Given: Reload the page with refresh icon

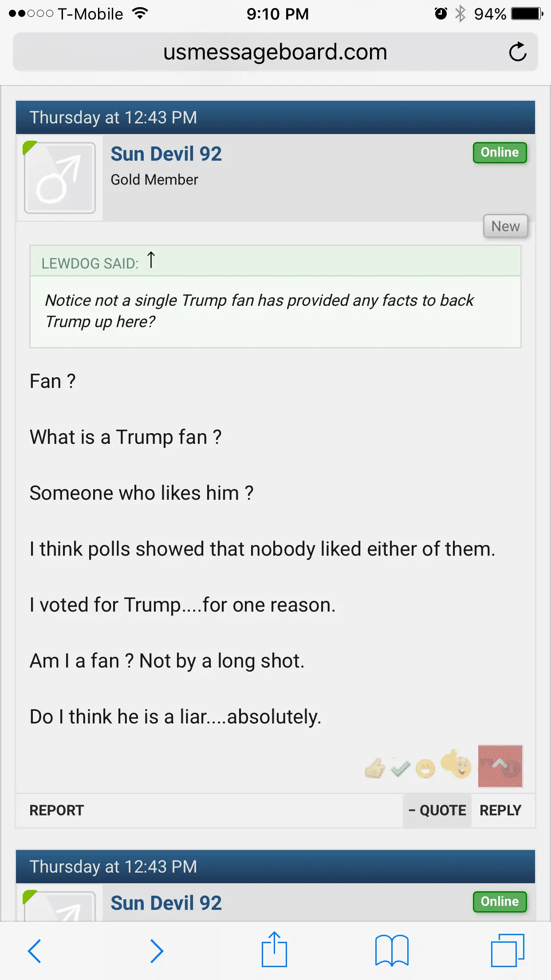Looking at the screenshot, I should click(517, 52).
